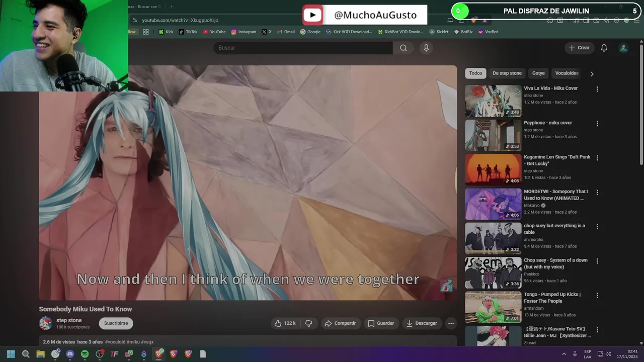The width and height of the screenshot is (644, 362).
Task: Click the Descargar download button
Action: click(422, 323)
